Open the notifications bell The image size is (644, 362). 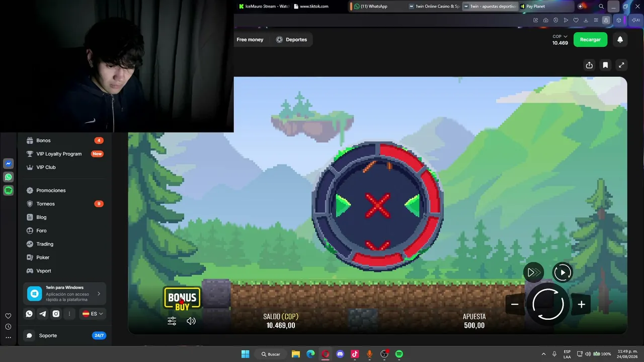click(x=620, y=40)
